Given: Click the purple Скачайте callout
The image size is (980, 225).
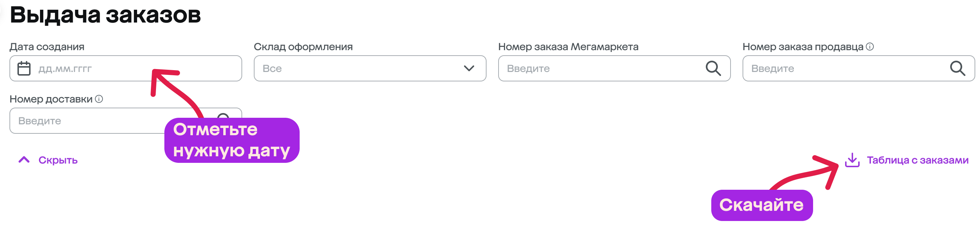Looking at the screenshot, I should (761, 205).
